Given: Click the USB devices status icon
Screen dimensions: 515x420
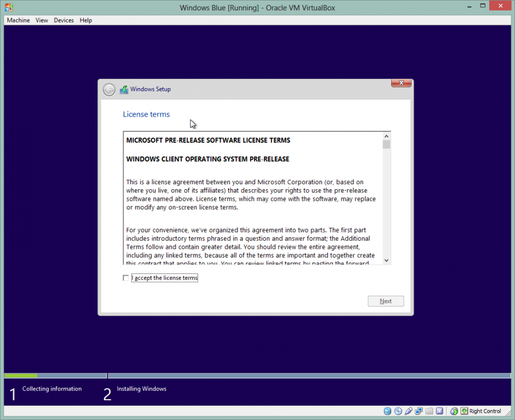Looking at the screenshot, I should (408, 411).
